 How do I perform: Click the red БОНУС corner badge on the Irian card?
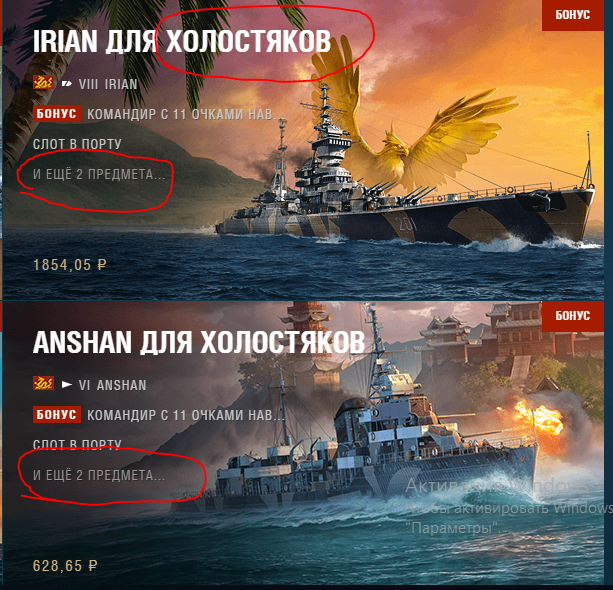click(x=573, y=15)
